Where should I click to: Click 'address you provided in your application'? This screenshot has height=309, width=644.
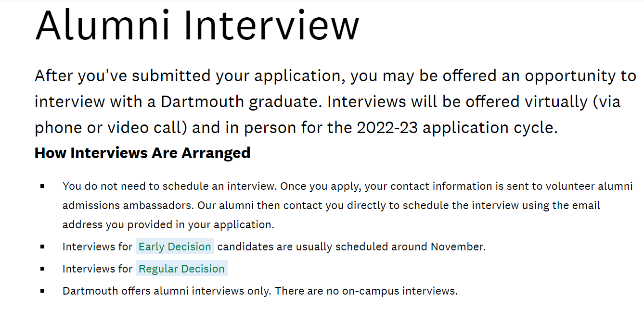point(167,224)
